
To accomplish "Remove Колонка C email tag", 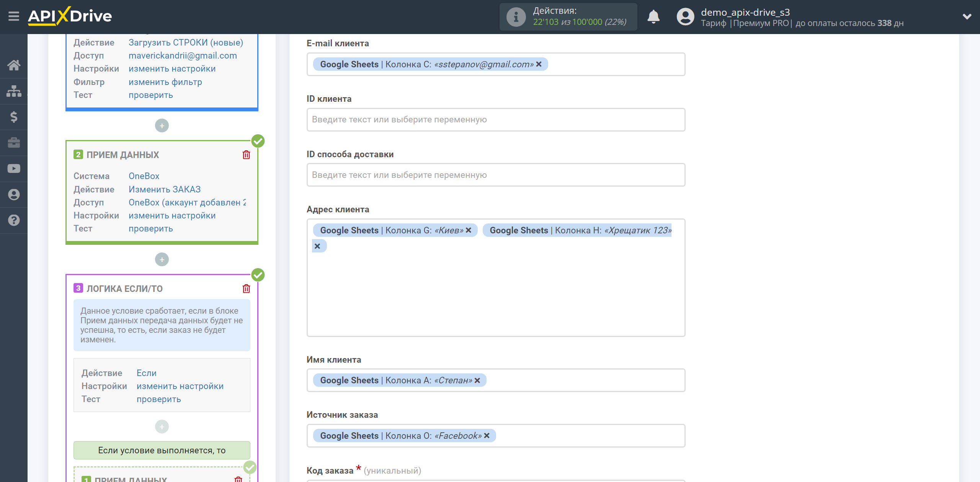I will tap(539, 64).
